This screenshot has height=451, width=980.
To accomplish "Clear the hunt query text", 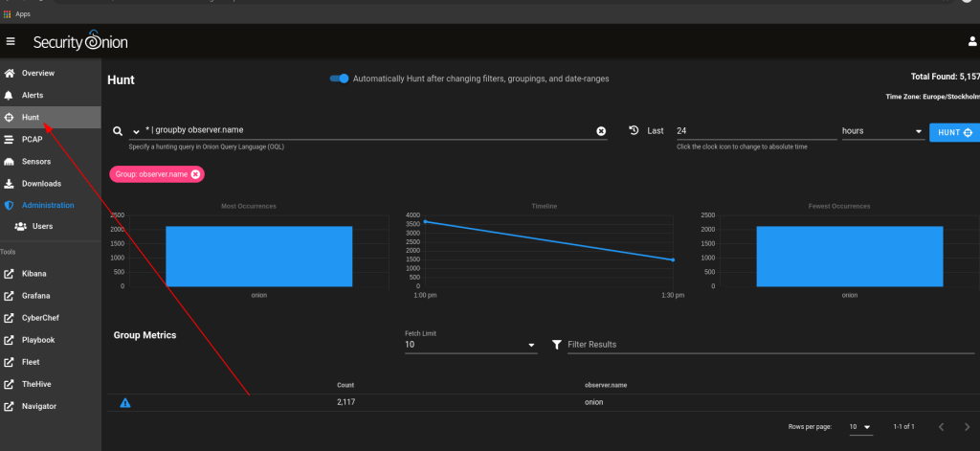I will 601,131.
